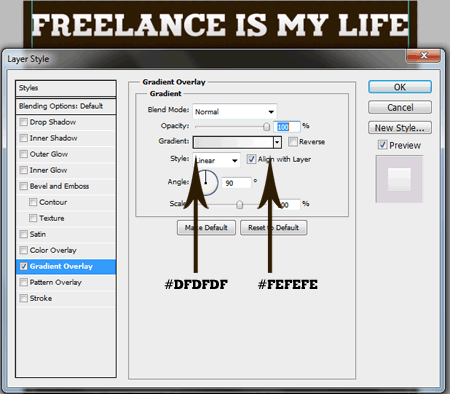Click the angle dial control
Screen dimensions: 450x394
tap(206, 182)
